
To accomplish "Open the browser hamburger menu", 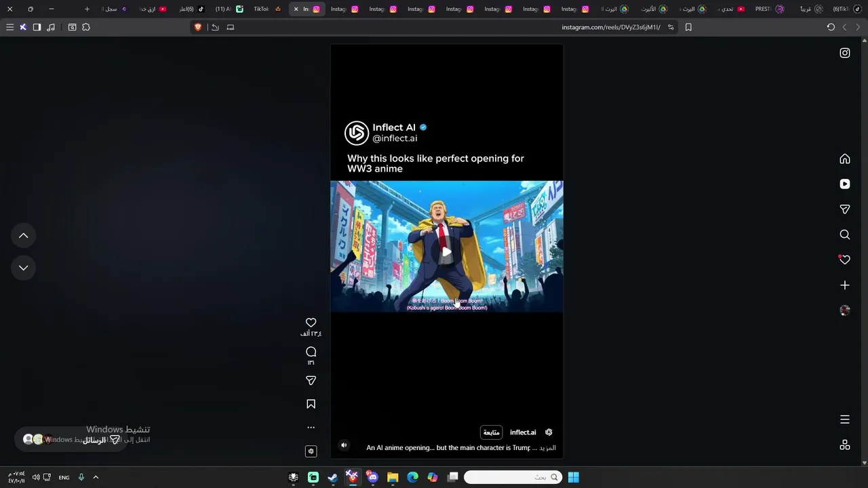I will [x=9, y=27].
